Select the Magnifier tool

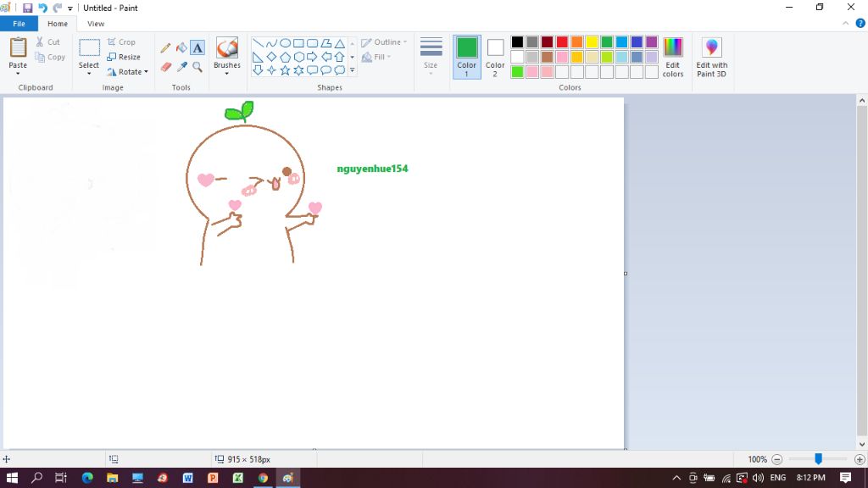[x=198, y=67]
